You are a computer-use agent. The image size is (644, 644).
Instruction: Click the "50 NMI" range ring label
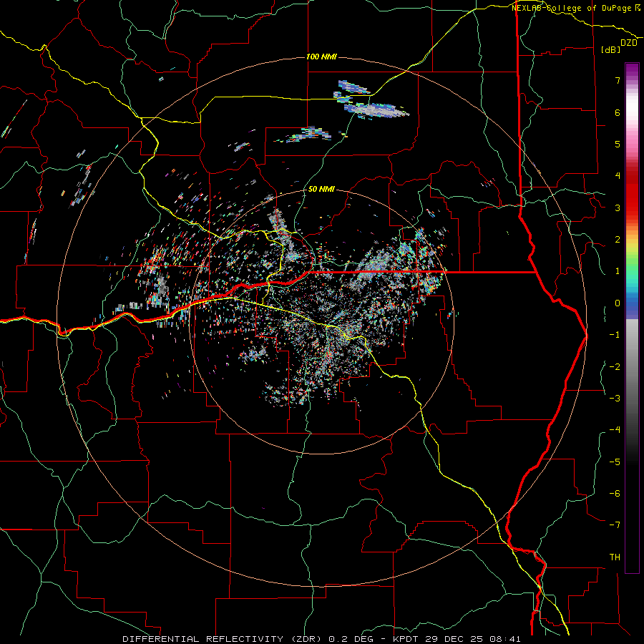pyautogui.click(x=321, y=190)
